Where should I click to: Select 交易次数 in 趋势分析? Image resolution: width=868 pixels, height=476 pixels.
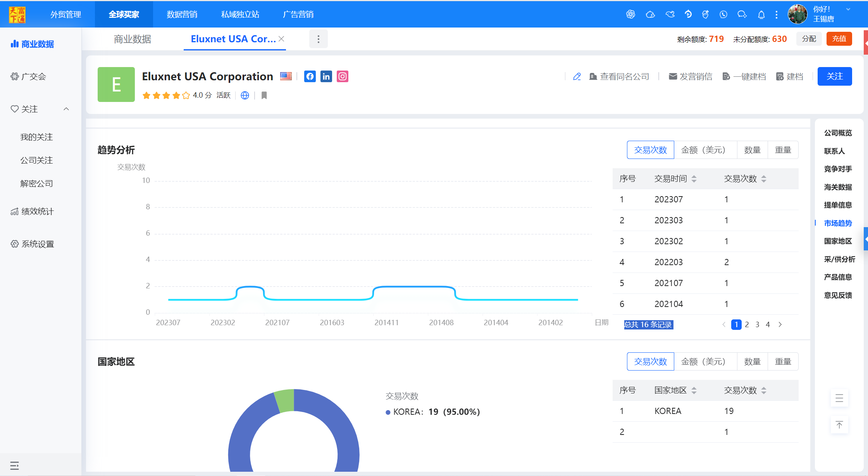(x=651, y=150)
